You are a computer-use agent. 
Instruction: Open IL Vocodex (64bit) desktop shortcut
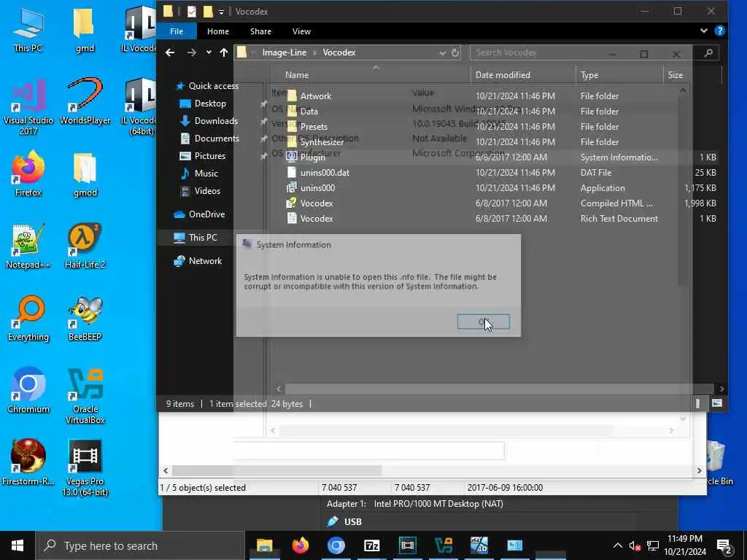click(x=141, y=106)
